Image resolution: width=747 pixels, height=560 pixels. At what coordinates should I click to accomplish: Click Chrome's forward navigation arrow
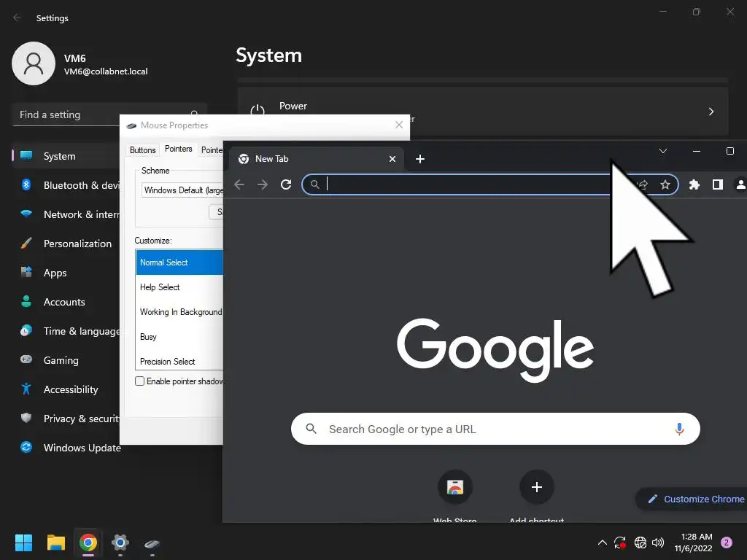click(263, 184)
